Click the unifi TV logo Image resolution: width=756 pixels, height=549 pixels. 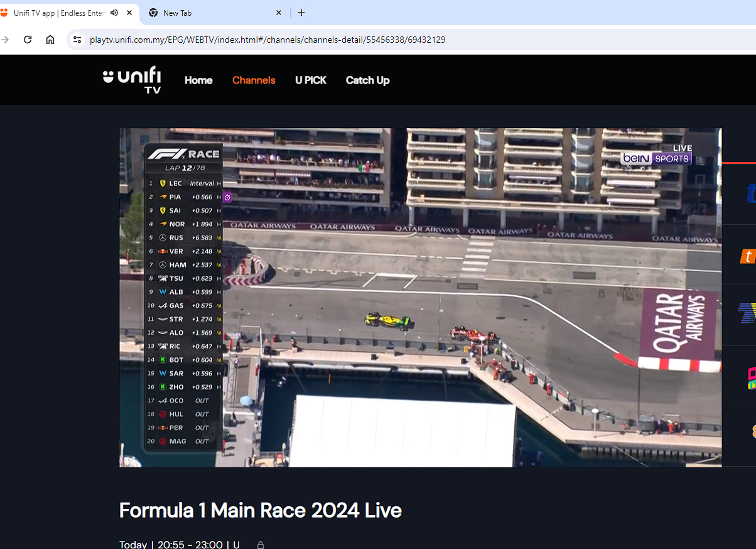[132, 80]
